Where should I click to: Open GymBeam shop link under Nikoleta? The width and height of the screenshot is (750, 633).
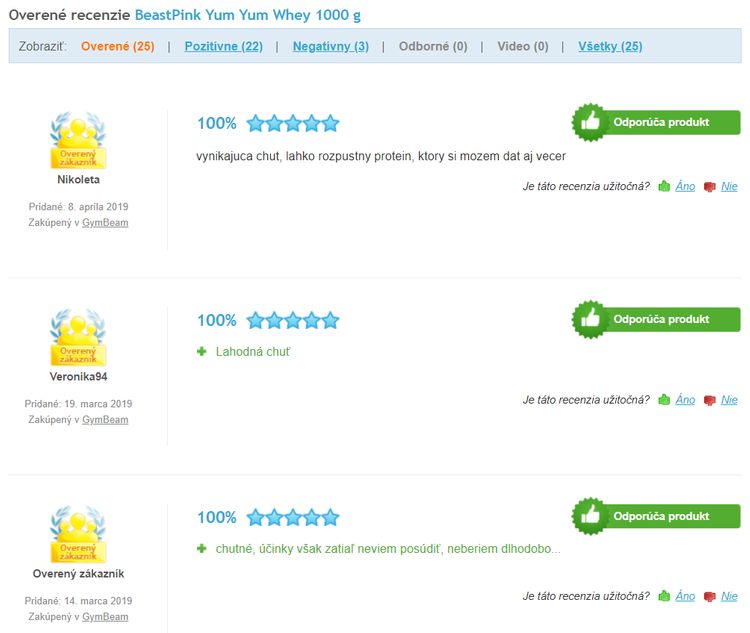[x=105, y=222]
